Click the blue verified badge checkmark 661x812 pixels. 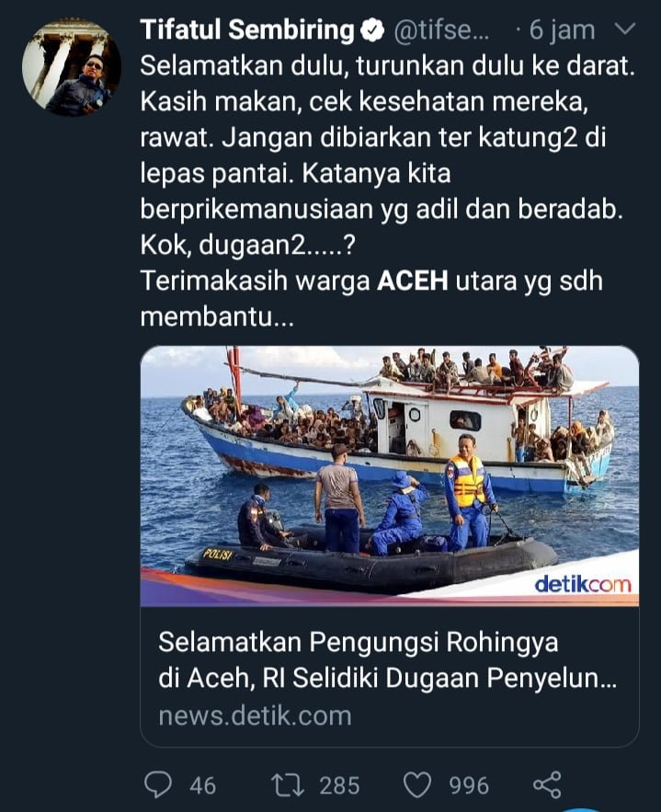click(x=371, y=30)
